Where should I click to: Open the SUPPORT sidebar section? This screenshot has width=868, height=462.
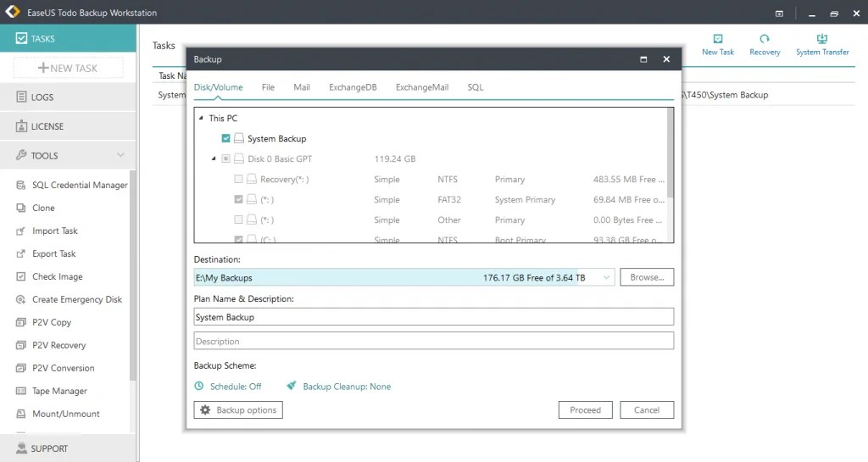[68, 448]
